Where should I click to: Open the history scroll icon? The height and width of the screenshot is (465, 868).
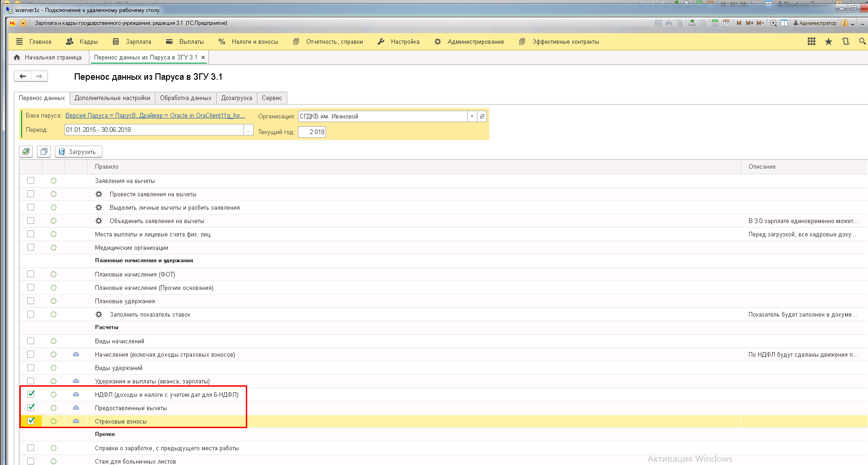845,41
